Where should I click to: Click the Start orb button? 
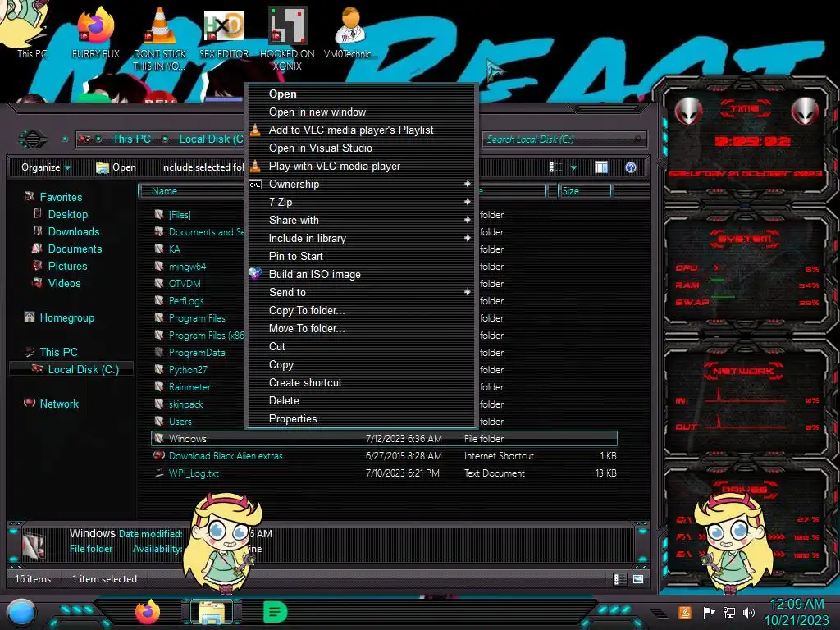click(21, 613)
